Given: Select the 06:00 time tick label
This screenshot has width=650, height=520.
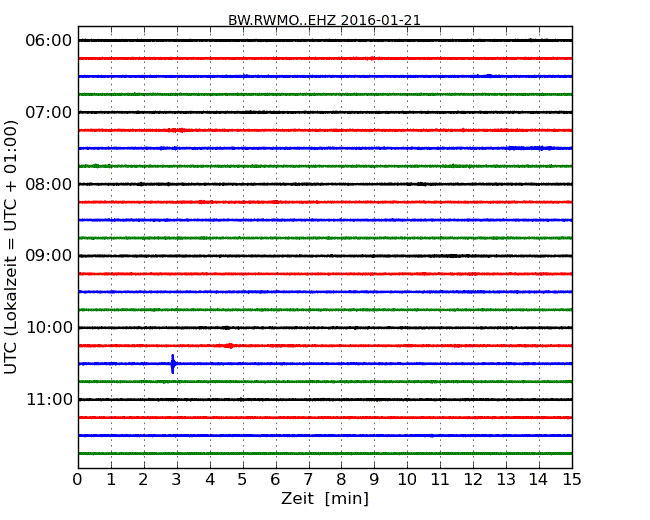Looking at the screenshot, I should [x=49, y=41].
